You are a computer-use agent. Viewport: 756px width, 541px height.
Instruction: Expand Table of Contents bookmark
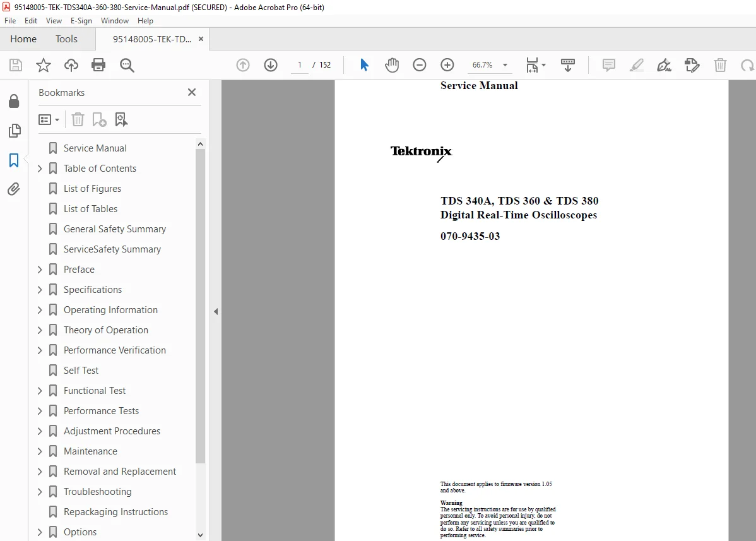(40, 169)
